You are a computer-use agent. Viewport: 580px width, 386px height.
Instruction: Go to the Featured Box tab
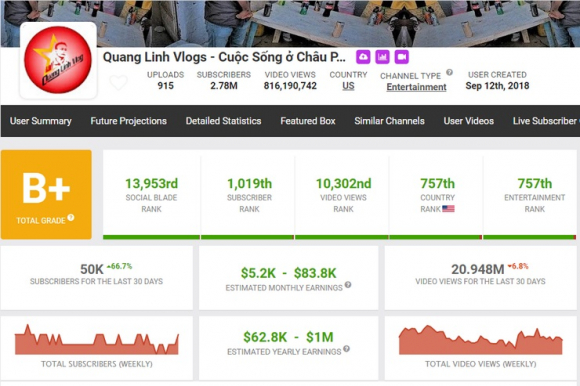coord(308,121)
